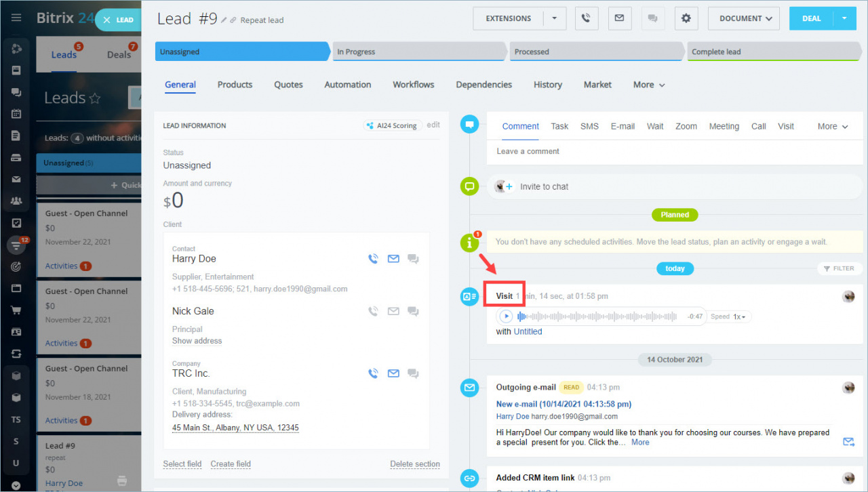Image resolution: width=868 pixels, height=492 pixels.
Task: Call TRC Inc. using phone icon
Action: (x=372, y=373)
